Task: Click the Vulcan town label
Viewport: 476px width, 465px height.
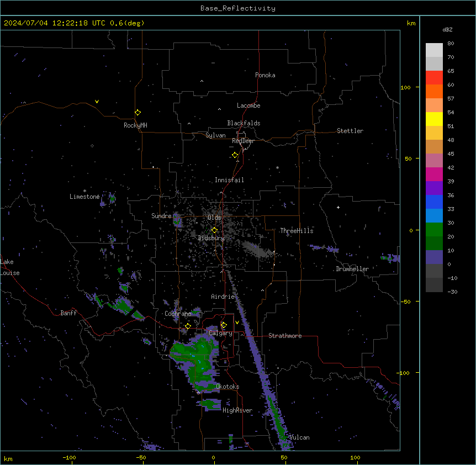Action: click(x=299, y=437)
